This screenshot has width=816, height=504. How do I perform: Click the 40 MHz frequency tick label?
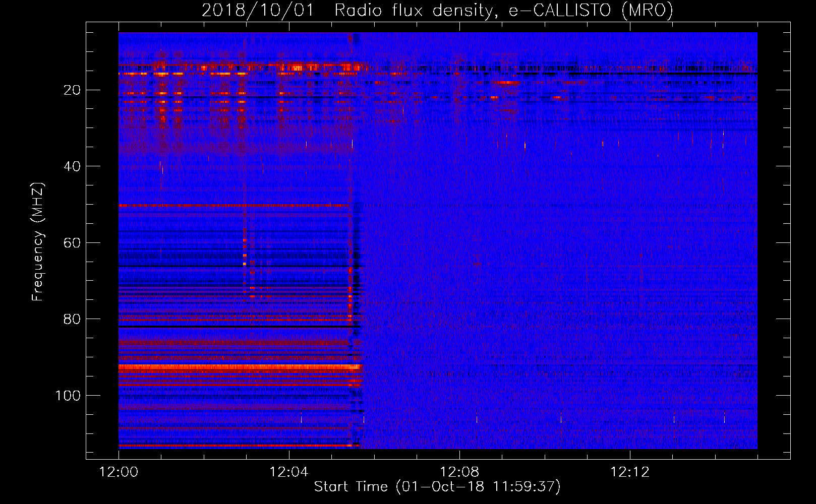pos(72,166)
